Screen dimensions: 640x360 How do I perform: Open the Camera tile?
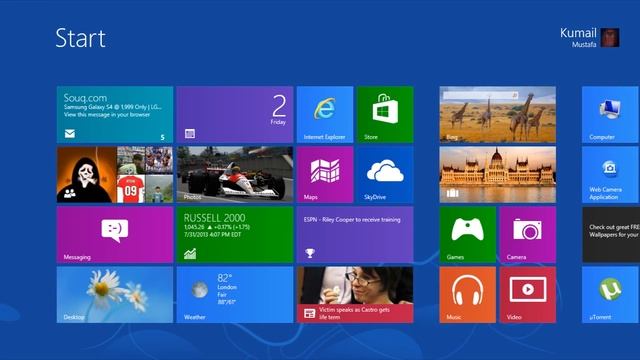[528, 235]
